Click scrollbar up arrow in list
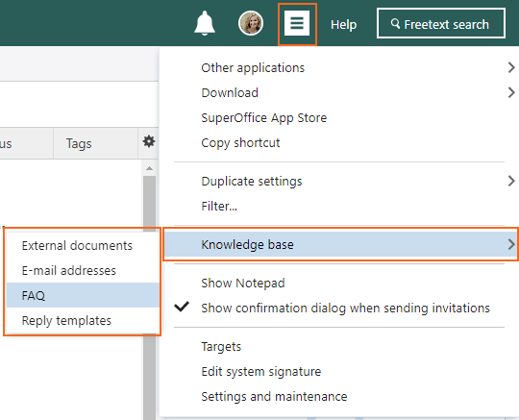The height and width of the screenshot is (420, 519). click(x=149, y=168)
